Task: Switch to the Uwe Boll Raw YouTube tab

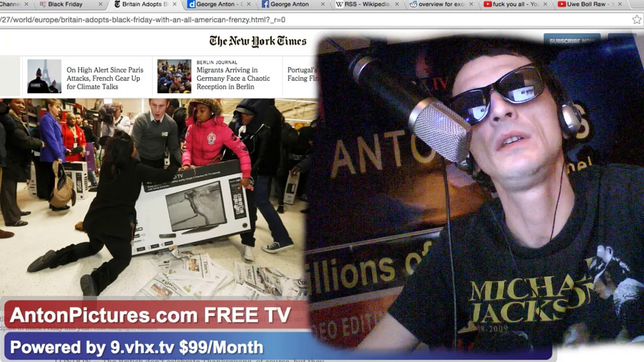Action: click(x=589, y=5)
